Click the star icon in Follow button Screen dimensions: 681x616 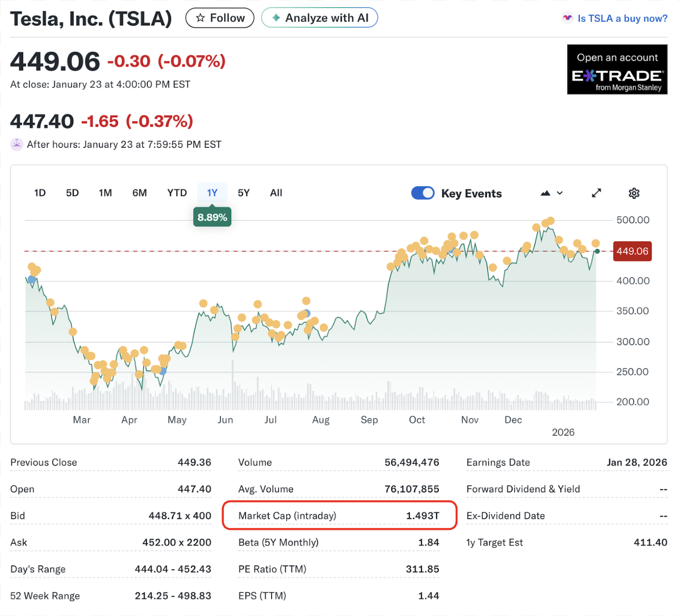pyautogui.click(x=200, y=18)
